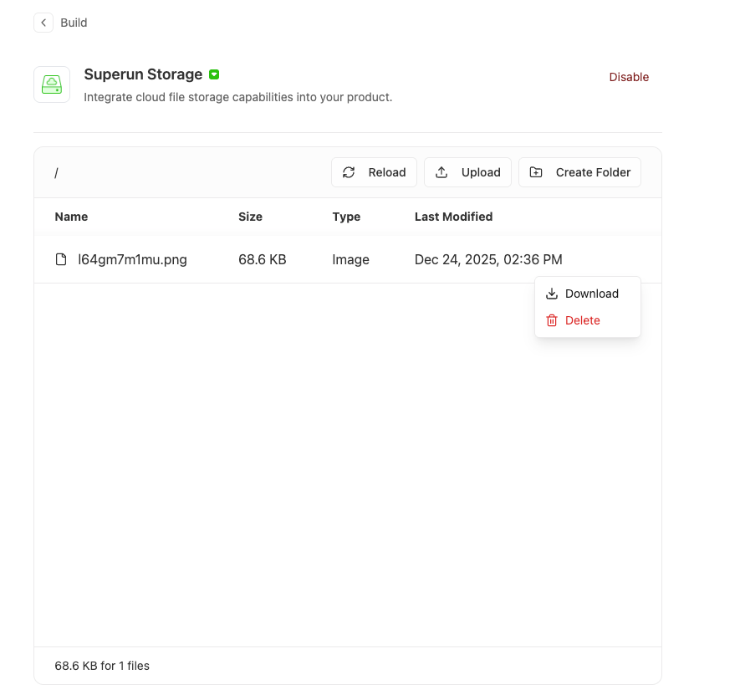The height and width of the screenshot is (700, 740).
Task: Choose Download from the context menu
Action: tap(591, 294)
